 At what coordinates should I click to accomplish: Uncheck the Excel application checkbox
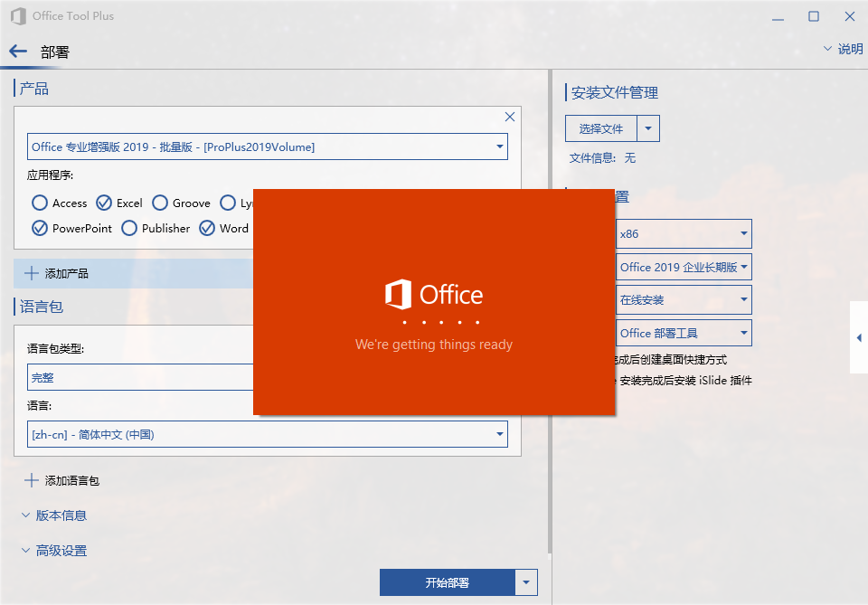102,203
